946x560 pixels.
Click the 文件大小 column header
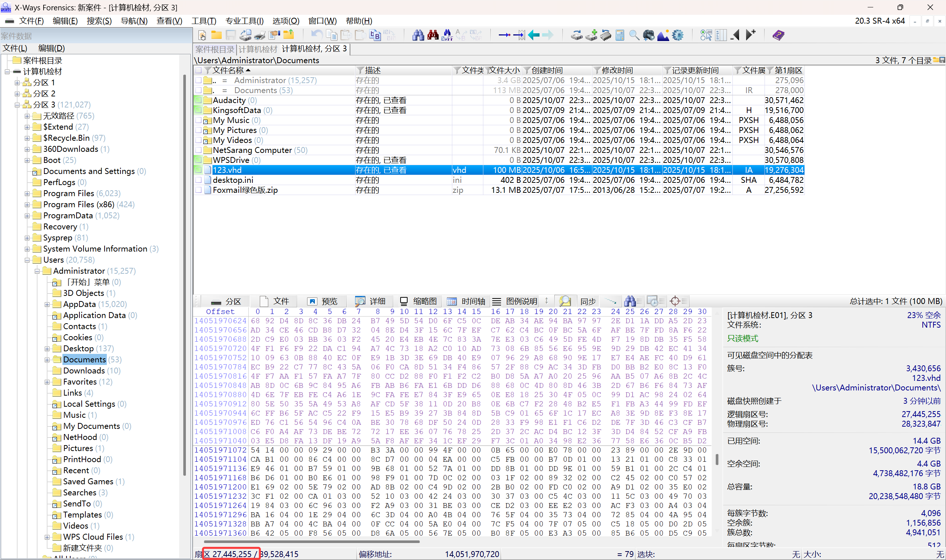click(x=504, y=70)
